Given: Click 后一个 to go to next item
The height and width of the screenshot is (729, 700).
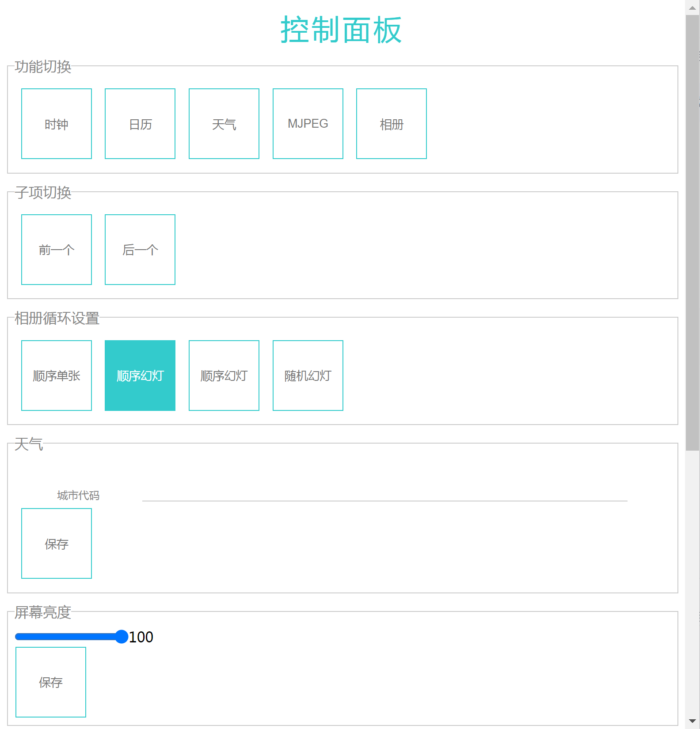Looking at the screenshot, I should (140, 250).
